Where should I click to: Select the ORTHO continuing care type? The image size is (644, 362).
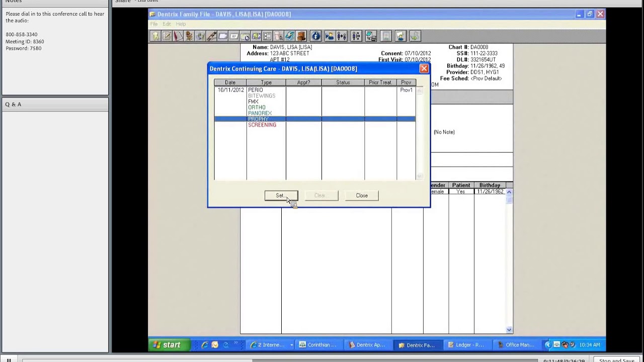pos(257,108)
